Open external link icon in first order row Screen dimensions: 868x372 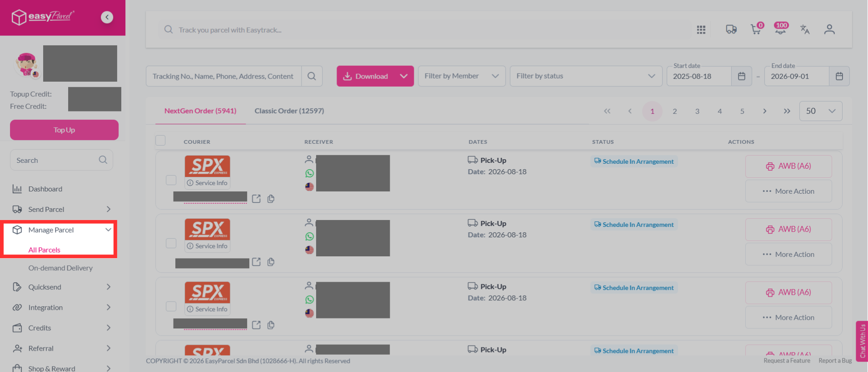tap(256, 199)
